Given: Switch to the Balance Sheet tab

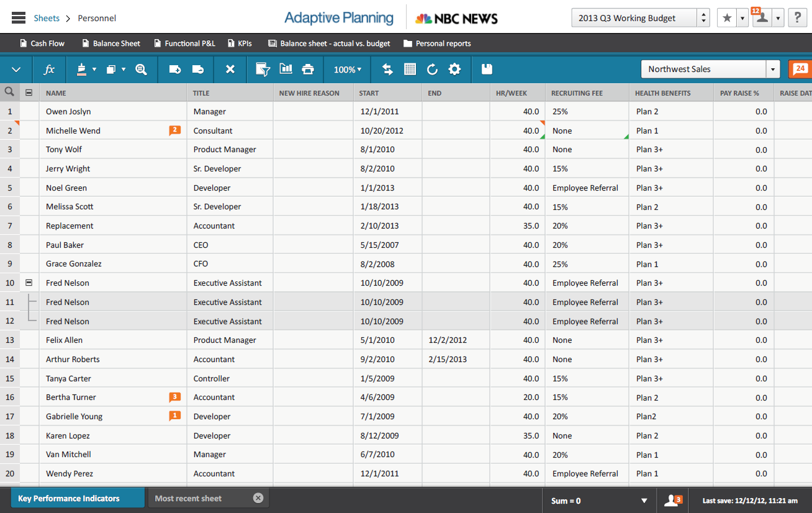Looking at the screenshot, I should tap(111, 43).
